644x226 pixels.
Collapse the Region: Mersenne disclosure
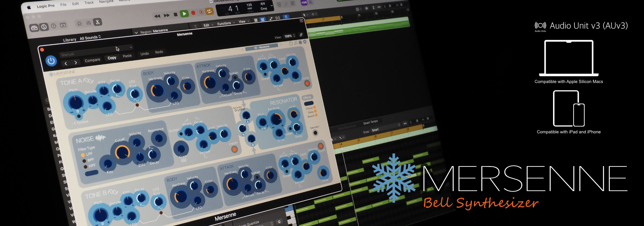point(136,33)
